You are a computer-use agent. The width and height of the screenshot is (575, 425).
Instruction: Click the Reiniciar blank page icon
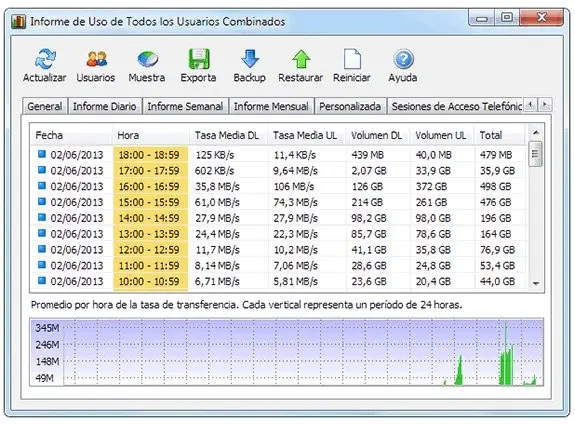tap(352, 59)
